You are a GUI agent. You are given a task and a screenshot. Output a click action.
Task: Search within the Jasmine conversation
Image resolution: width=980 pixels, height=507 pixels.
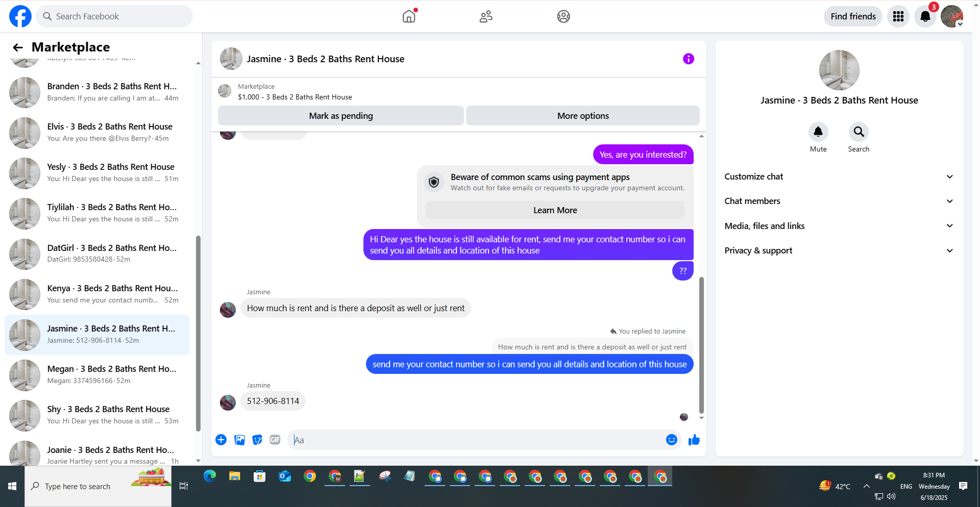tap(859, 132)
